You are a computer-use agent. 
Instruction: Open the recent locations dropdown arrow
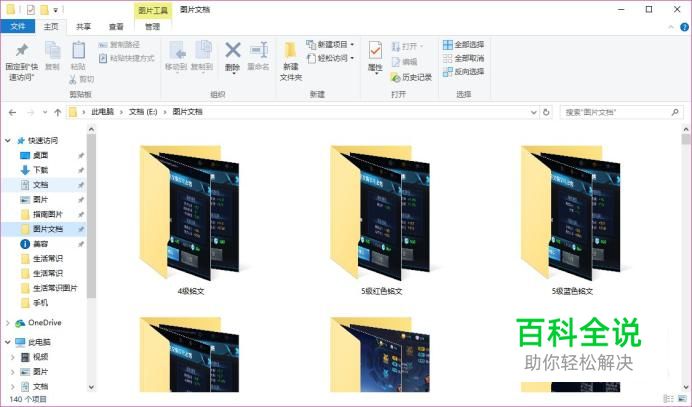pos(45,113)
